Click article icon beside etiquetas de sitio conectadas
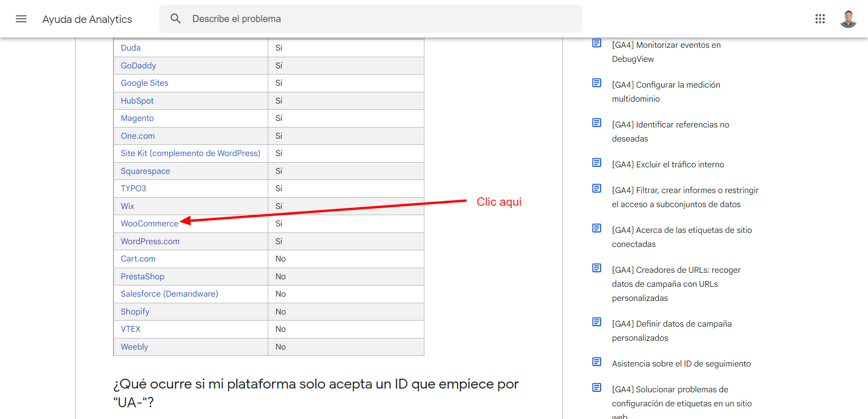Viewport: 868px width, 419px height. point(596,228)
